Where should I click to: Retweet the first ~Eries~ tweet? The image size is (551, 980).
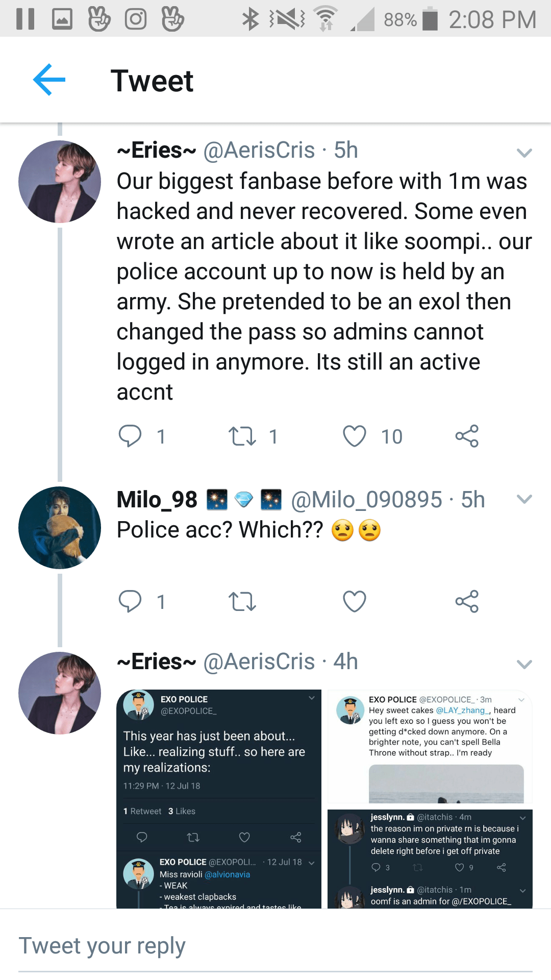click(x=242, y=436)
